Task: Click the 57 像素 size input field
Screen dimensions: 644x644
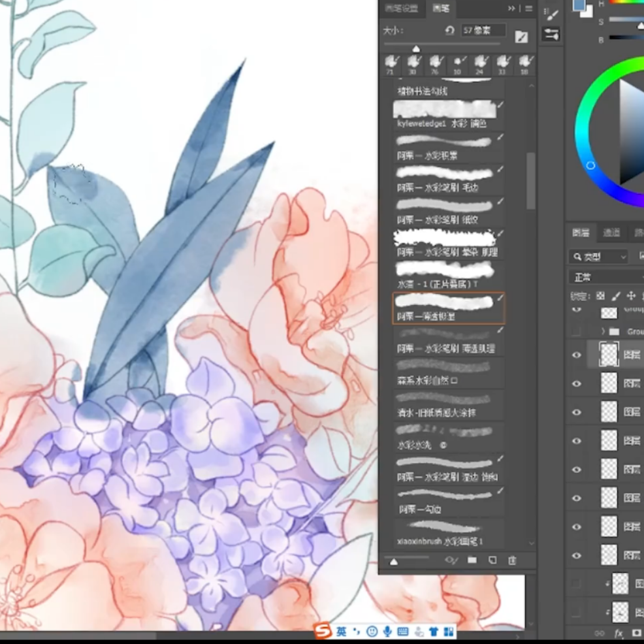Action: [x=483, y=30]
